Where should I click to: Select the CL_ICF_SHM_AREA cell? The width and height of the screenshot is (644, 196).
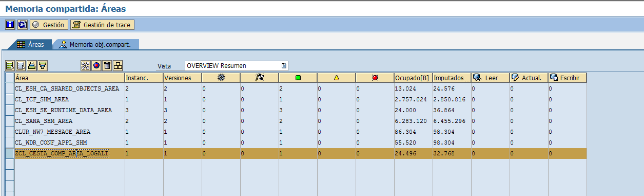tap(69, 99)
